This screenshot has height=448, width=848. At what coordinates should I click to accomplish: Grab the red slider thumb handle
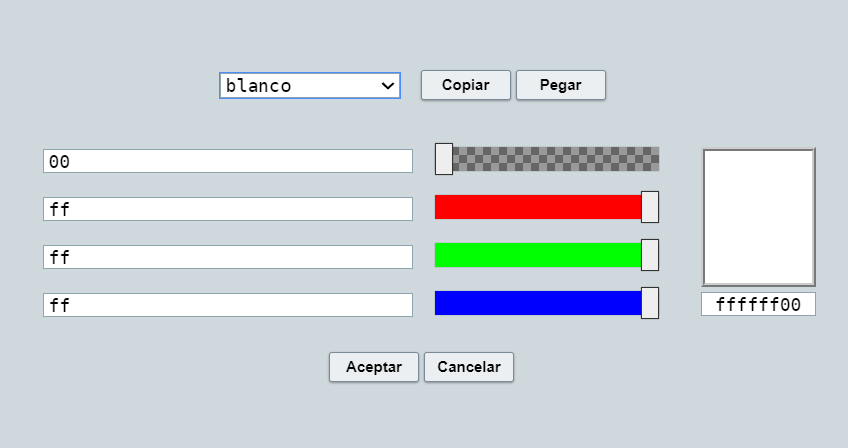(x=650, y=207)
